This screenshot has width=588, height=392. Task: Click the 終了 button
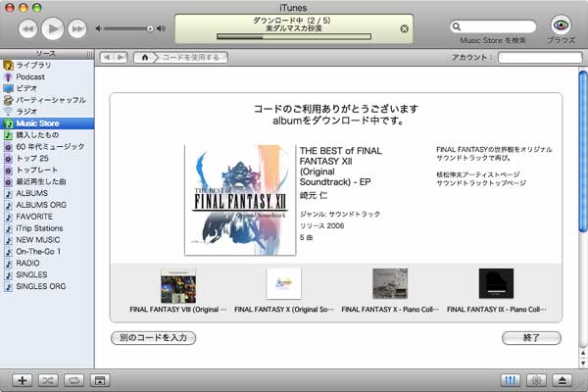pyautogui.click(x=531, y=337)
